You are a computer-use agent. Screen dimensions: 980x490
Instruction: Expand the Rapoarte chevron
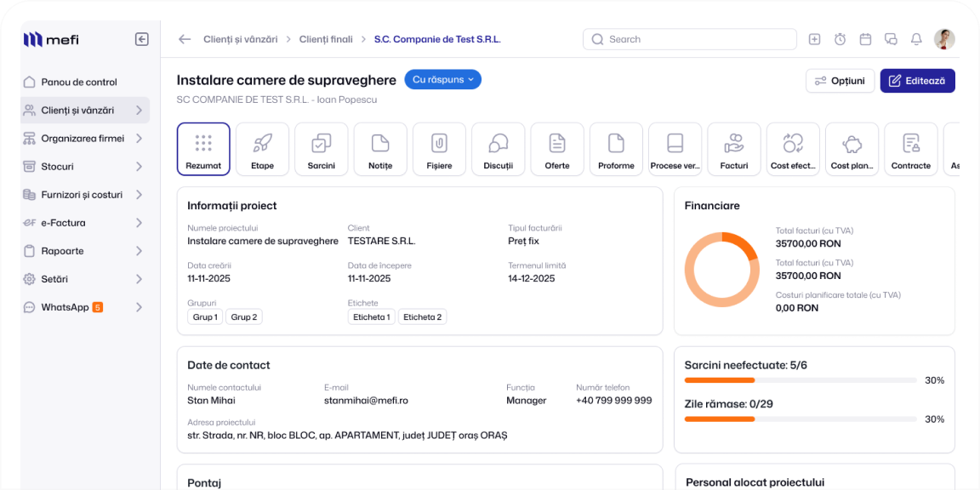(x=139, y=251)
